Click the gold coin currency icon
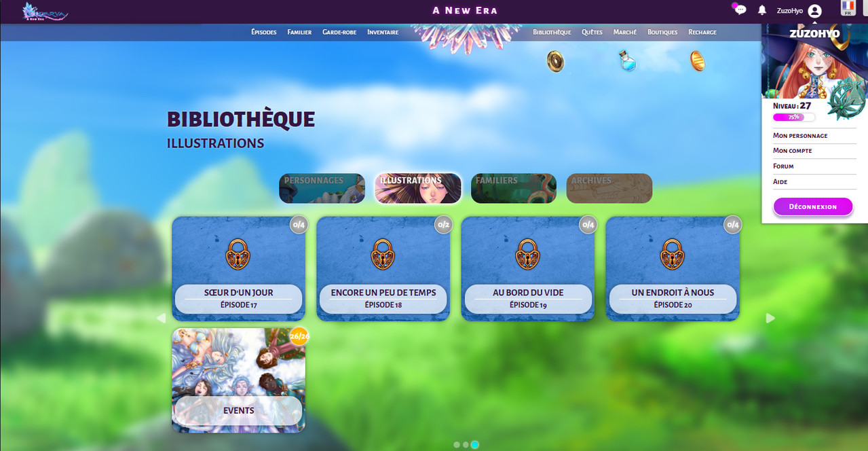This screenshot has width=868, height=451. pyautogui.click(x=698, y=61)
